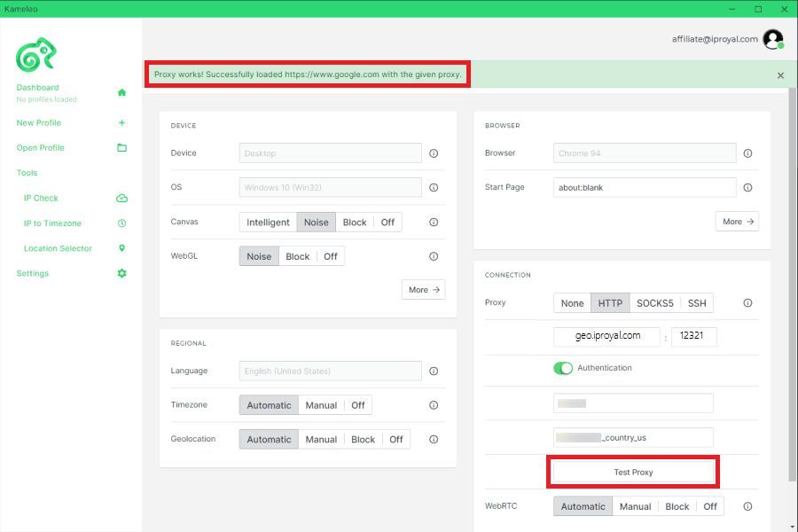
Task: Open the user account avatar menu
Action: tap(773, 39)
